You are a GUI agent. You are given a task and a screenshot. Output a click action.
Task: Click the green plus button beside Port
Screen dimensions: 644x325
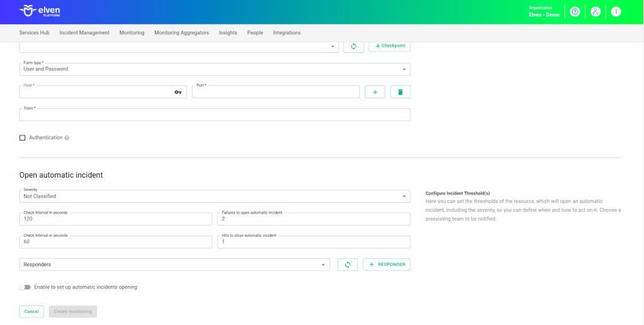[x=375, y=92]
